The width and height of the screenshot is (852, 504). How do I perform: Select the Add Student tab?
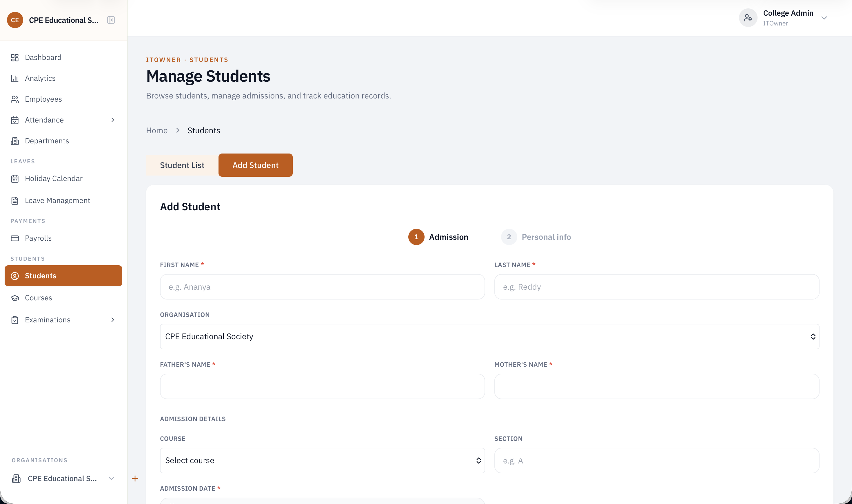[x=256, y=165]
